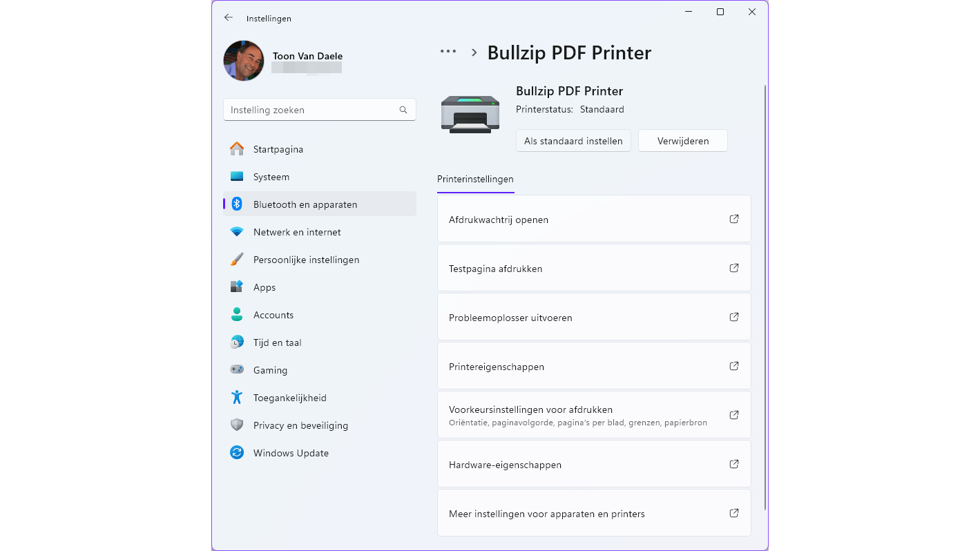Close the Instellingen window

752,12
